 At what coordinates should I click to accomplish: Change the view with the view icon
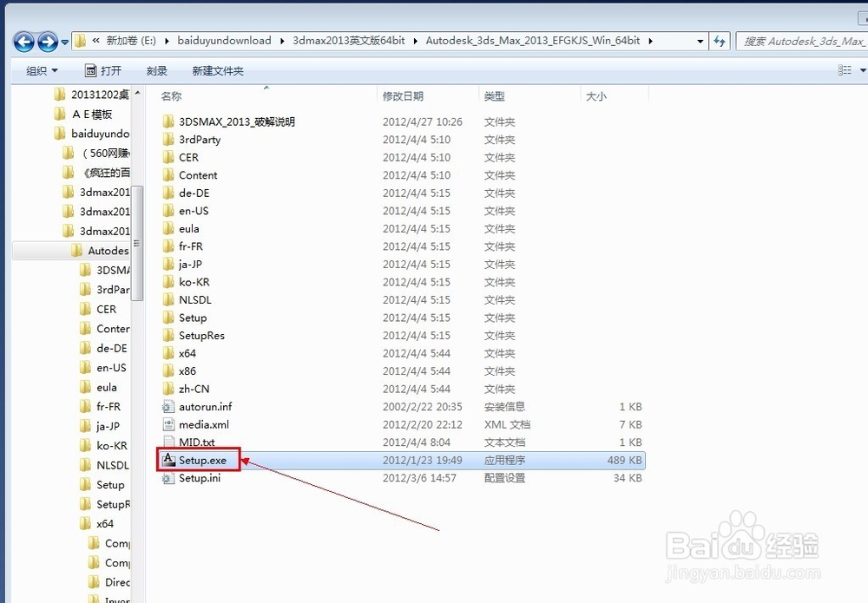(x=845, y=70)
